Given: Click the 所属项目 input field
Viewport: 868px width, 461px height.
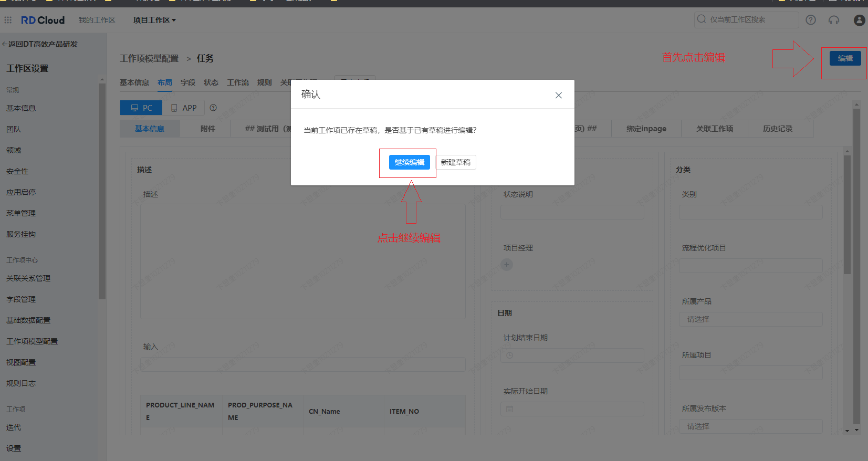Looking at the screenshot, I should click(x=751, y=373).
